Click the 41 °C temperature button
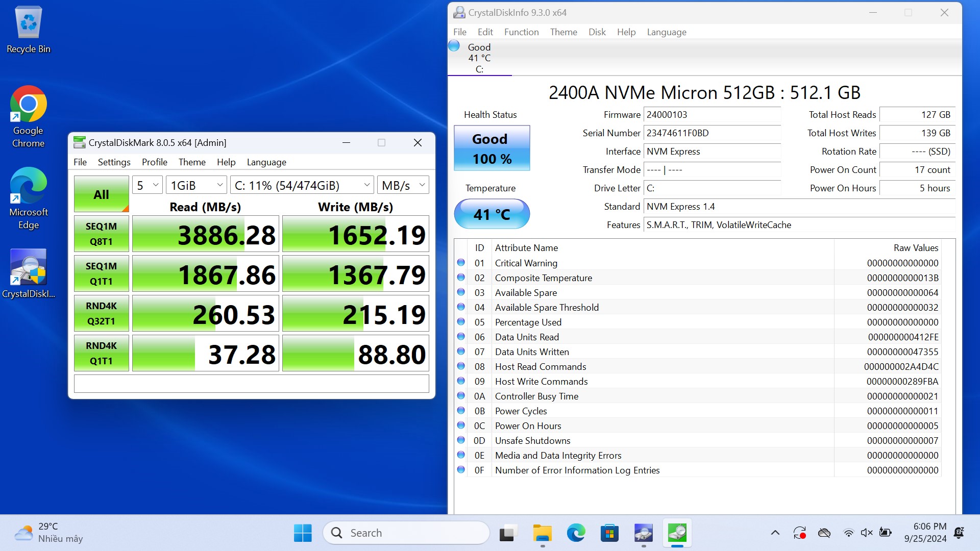 click(492, 214)
